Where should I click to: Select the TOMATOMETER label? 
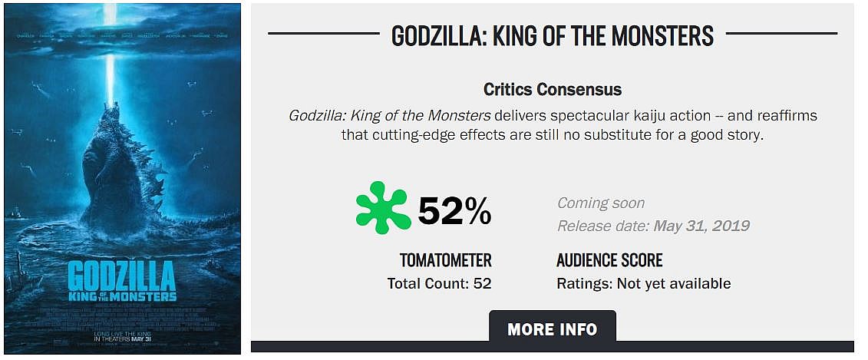[445, 259]
